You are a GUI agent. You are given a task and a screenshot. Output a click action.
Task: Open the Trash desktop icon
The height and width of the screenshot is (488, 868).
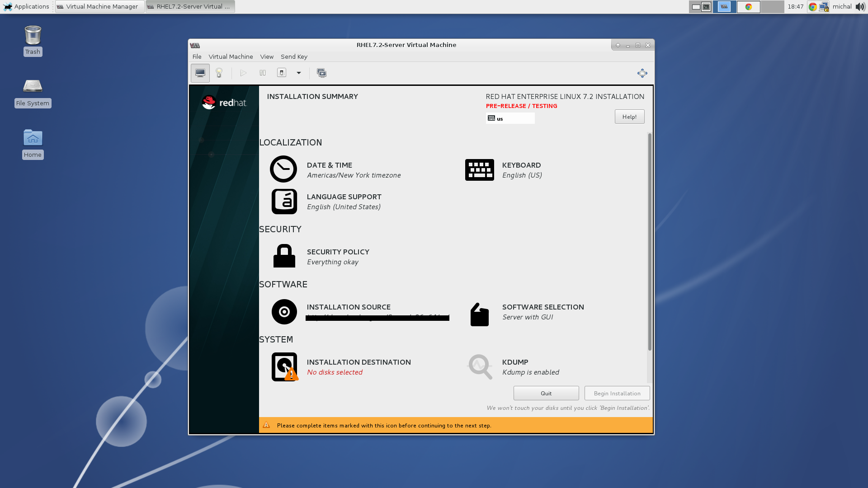click(33, 41)
